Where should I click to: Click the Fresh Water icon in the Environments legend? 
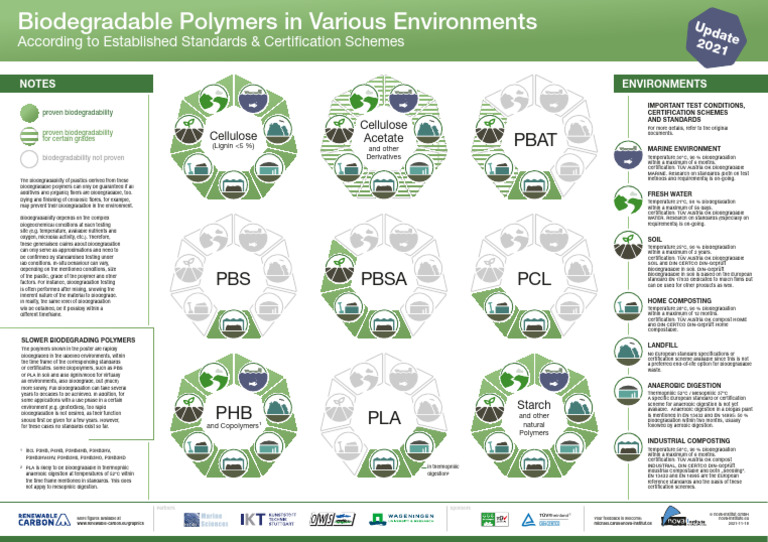click(628, 200)
